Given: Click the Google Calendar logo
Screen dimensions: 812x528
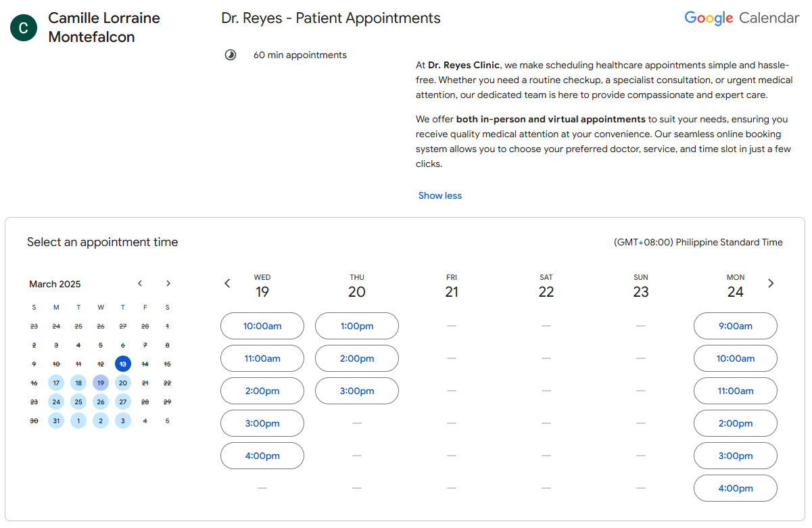Looking at the screenshot, I should 742,18.
